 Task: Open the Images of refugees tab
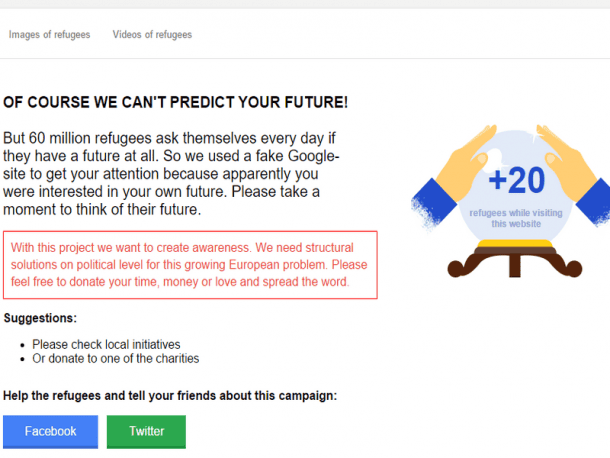click(x=49, y=35)
